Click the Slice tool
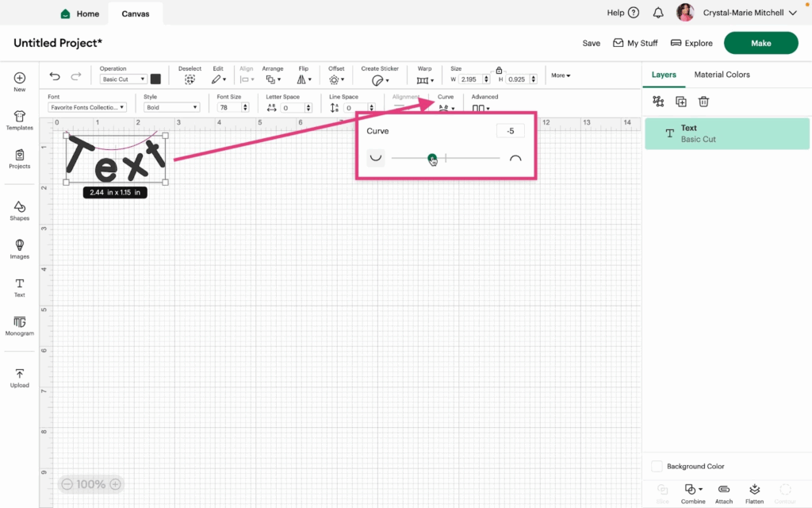The width and height of the screenshot is (812, 508). tap(662, 493)
